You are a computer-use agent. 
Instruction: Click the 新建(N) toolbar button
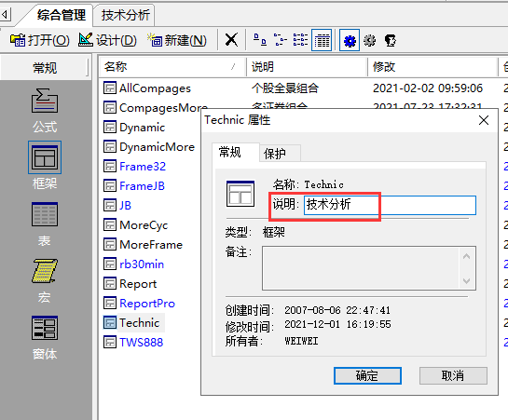tap(177, 40)
